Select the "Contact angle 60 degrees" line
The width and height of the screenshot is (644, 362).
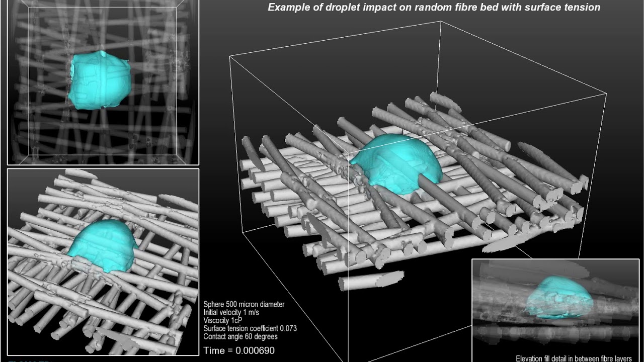[x=240, y=336]
